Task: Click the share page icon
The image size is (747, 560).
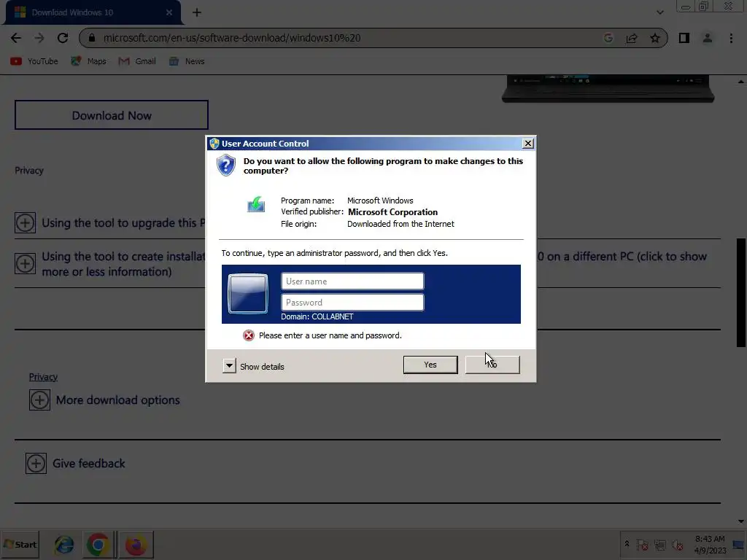Action: (x=632, y=38)
